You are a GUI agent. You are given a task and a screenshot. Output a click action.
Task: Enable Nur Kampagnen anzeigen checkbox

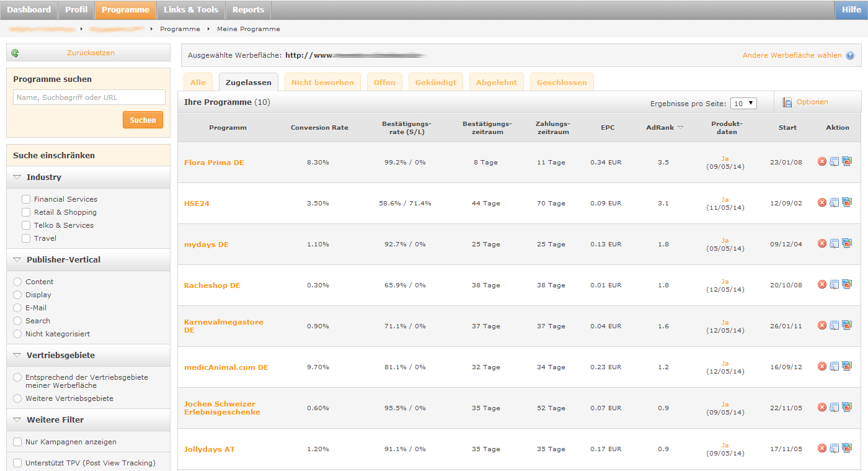point(17,442)
